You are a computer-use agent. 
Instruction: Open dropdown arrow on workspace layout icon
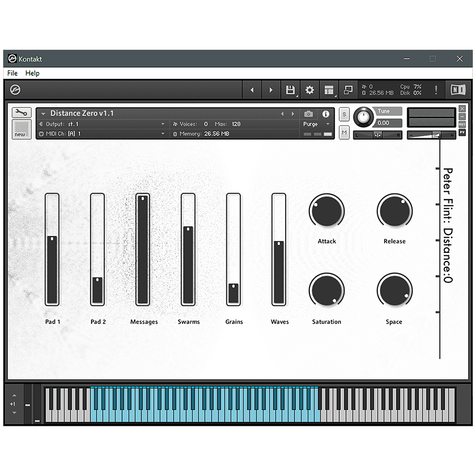(x=335, y=96)
